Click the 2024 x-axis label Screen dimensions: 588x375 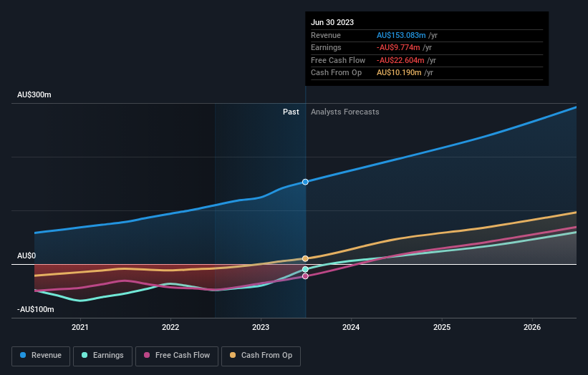click(351, 327)
